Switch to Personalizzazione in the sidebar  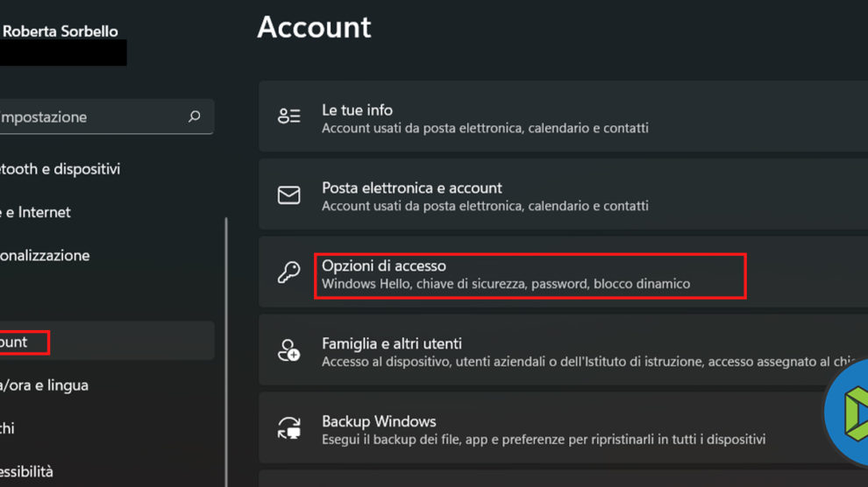coord(46,256)
